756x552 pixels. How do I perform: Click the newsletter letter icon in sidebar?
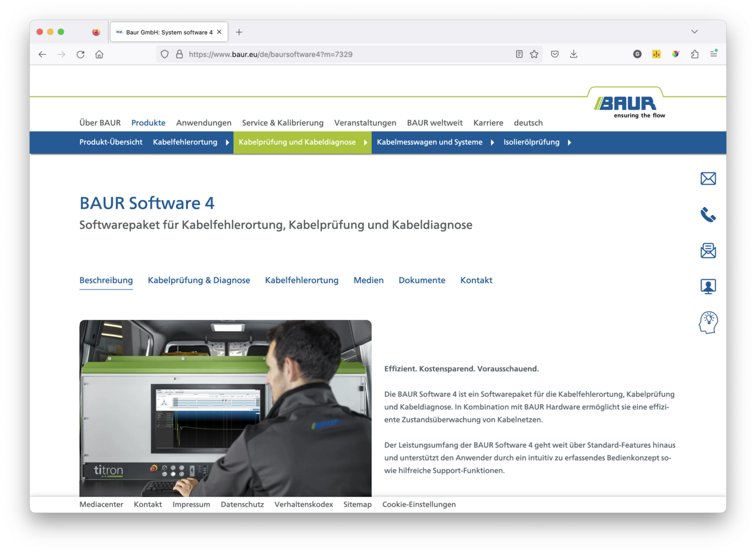click(708, 250)
